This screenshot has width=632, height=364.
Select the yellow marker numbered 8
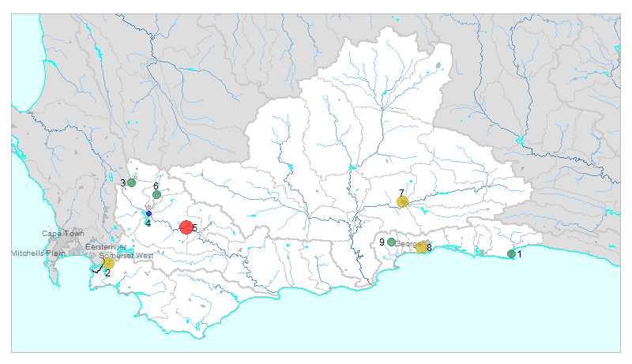click(421, 247)
